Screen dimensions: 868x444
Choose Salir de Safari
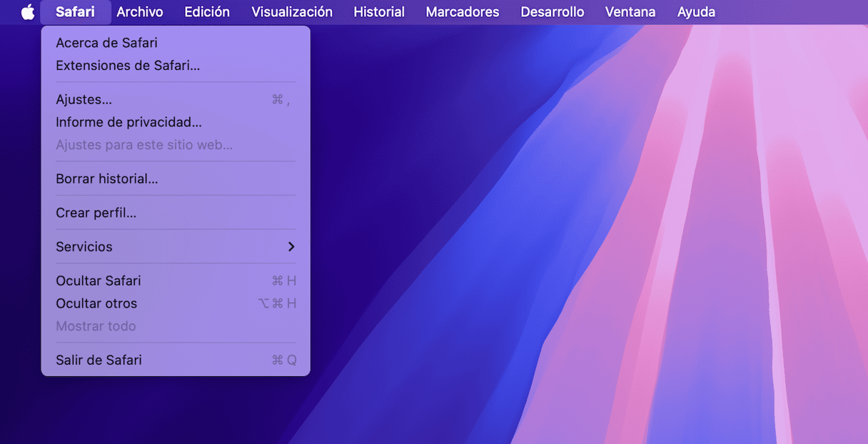click(x=176, y=360)
